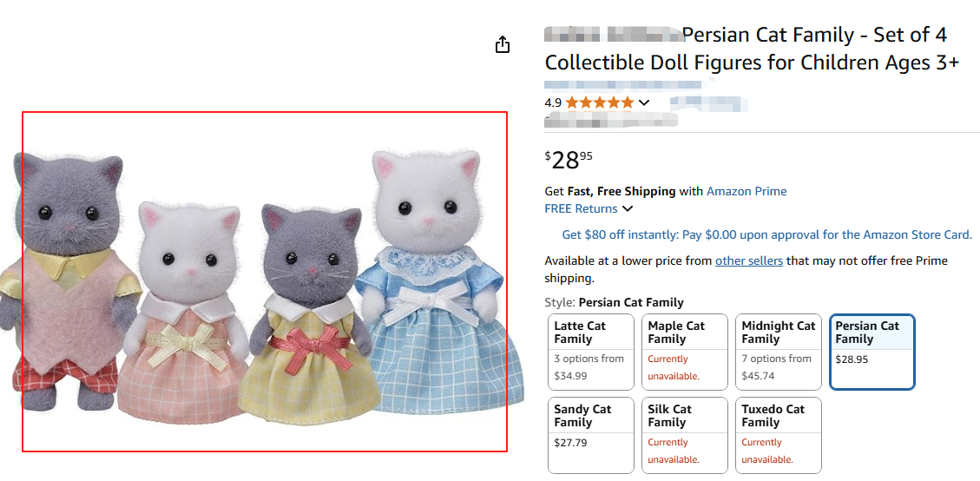Pick the Midnight Cat Family style option

(778, 351)
